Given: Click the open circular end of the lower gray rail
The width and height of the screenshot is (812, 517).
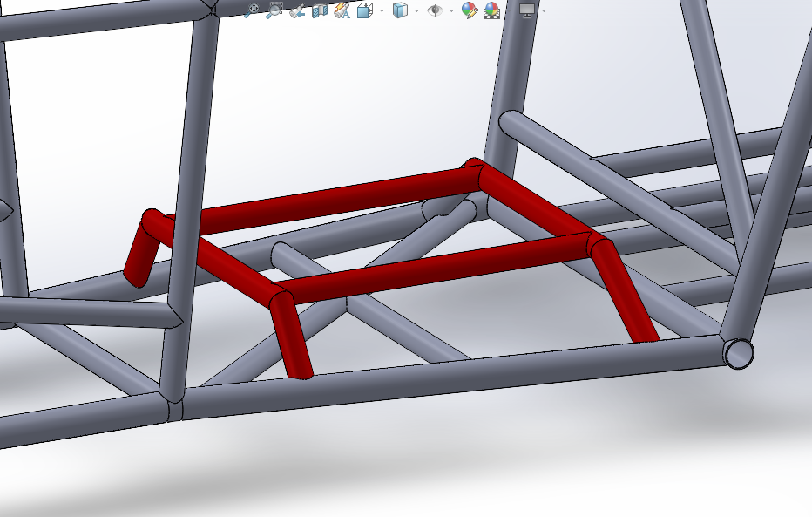Looking at the screenshot, I should 739,353.
